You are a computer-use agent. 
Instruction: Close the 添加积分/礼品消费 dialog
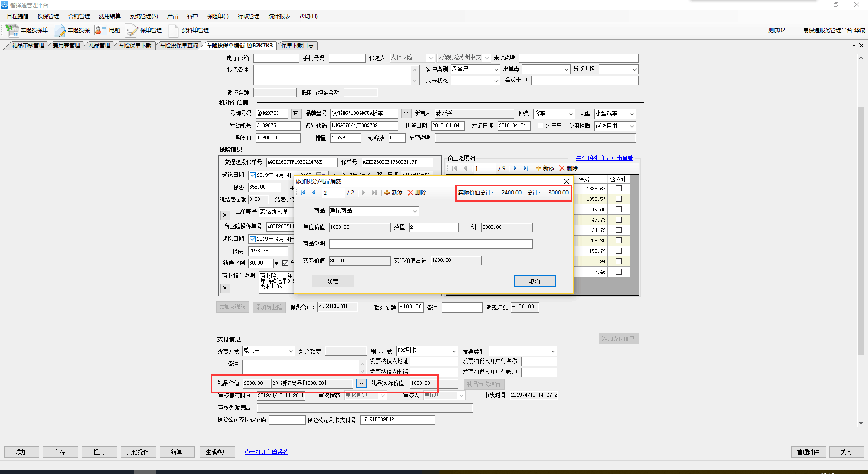pyautogui.click(x=566, y=181)
